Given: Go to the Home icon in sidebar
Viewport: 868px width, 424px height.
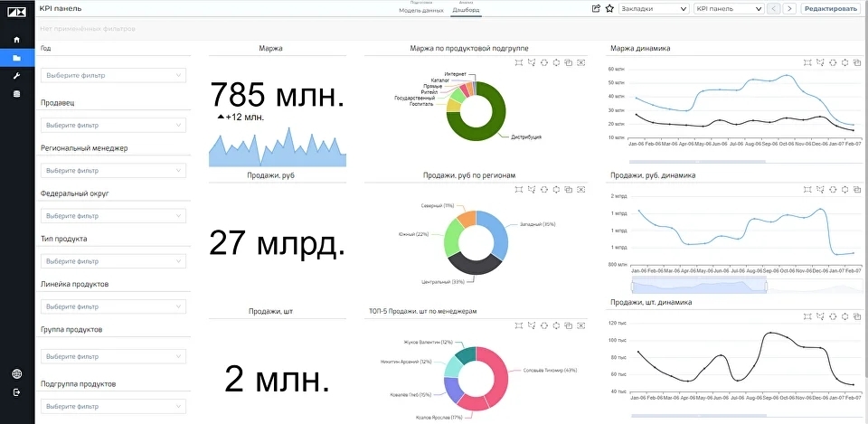Looking at the screenshot, I should 16,40.
